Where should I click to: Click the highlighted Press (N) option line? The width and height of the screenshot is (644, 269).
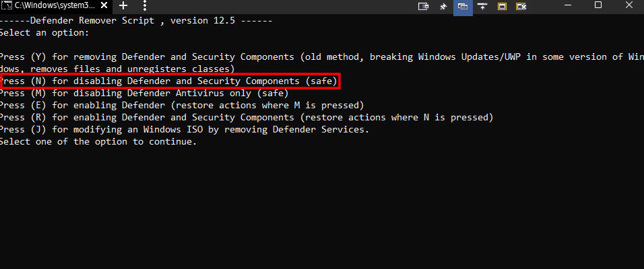coord(169,81)
